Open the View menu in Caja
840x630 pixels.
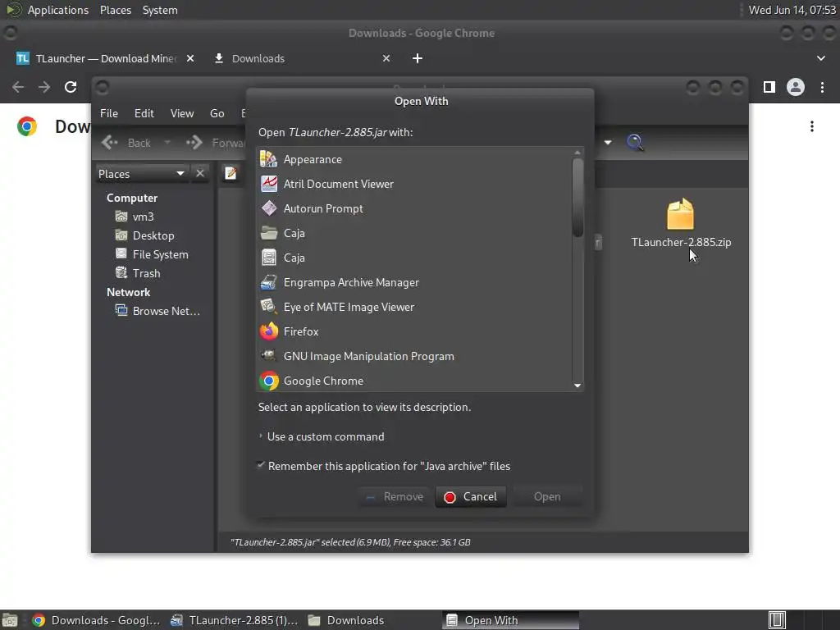click(182, 113)
